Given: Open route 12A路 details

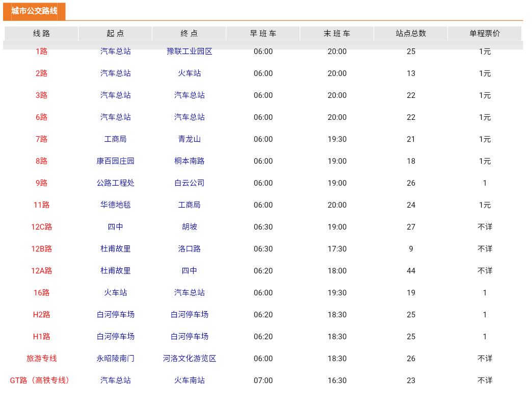Looking at the screenshot, I should tap(41, 271).
